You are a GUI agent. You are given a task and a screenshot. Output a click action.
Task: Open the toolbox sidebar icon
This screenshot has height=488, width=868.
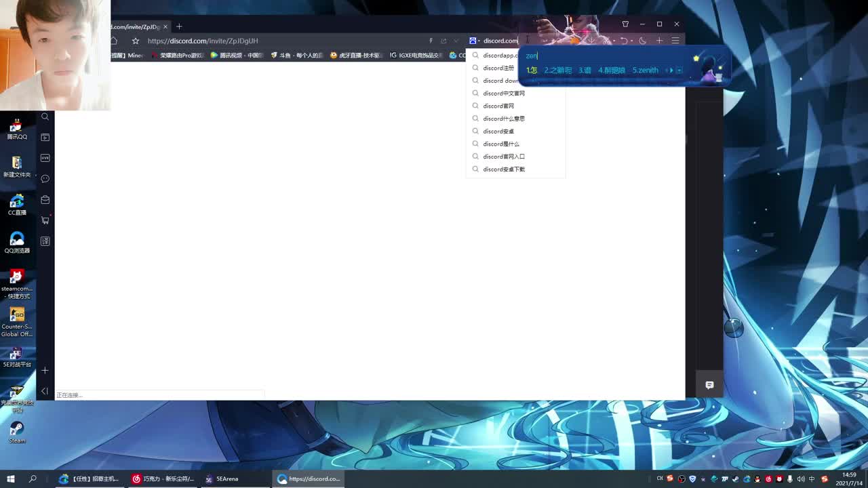(x=45, y=200)
